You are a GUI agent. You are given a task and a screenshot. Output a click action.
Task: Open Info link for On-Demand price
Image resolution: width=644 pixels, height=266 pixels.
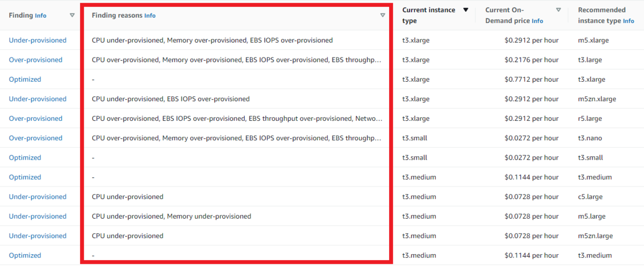pos(537,21)
